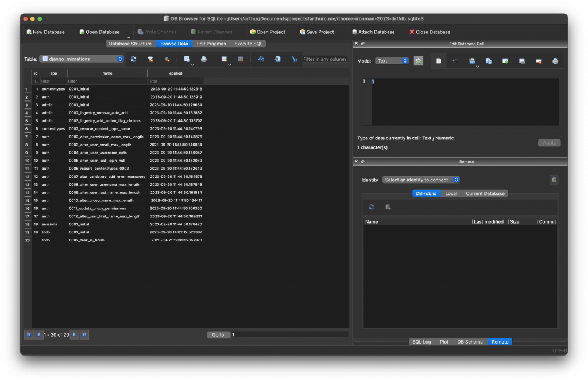Switch to the Edit Pragmas tab
The image size is (588, 382).
coord(211,44)
